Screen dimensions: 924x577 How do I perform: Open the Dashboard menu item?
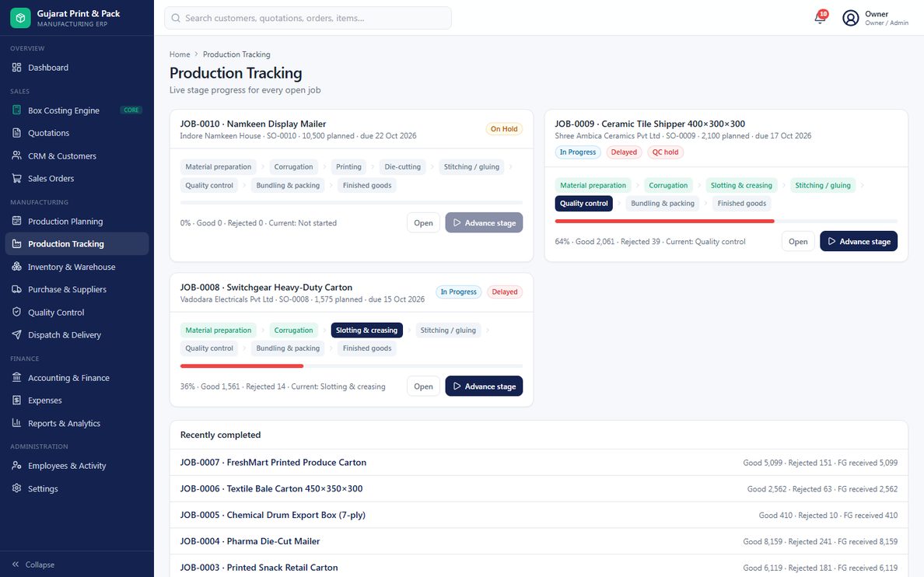(x=76, y=67)
